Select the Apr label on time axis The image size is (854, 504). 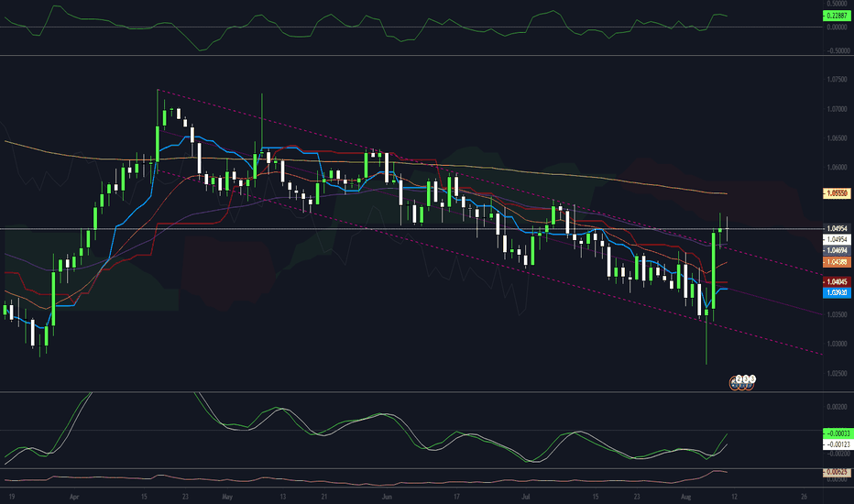tap(74, 497)
